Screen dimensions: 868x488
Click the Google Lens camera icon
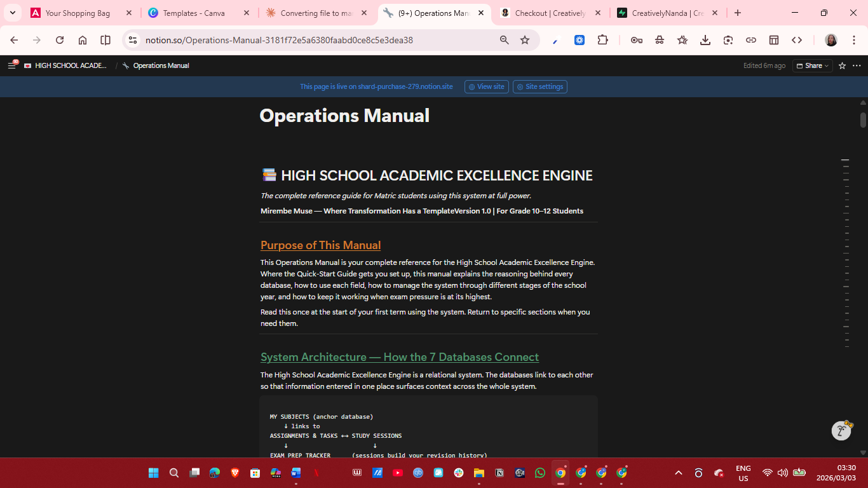[728, 39]
